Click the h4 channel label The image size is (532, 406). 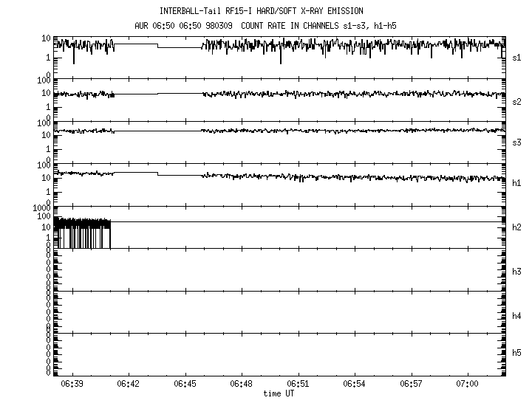click(x=516, y=316)
